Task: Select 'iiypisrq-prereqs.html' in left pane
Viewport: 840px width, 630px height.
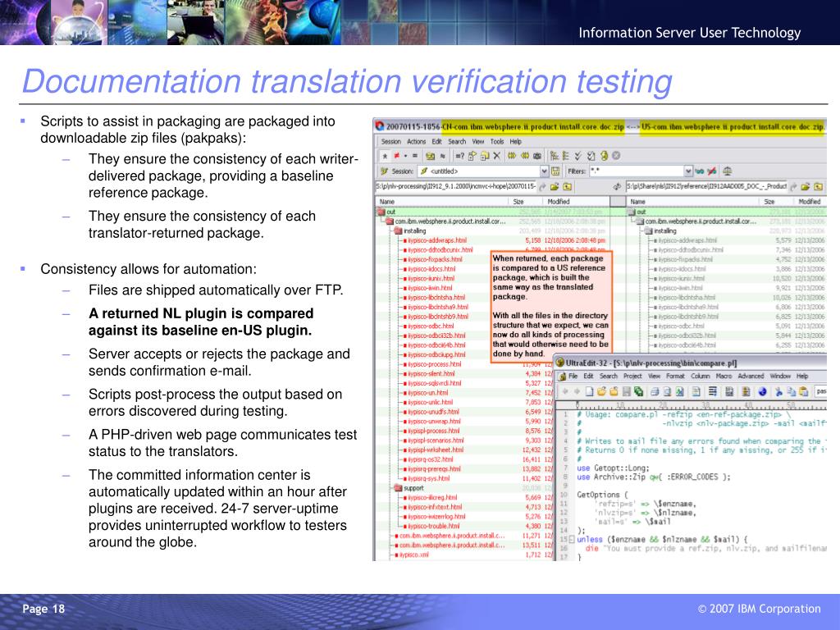Action: (x=434, y=468)
